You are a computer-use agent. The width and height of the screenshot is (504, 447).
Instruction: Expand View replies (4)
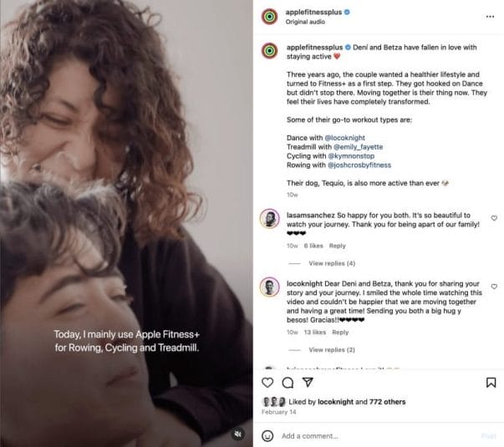[332, 263]
